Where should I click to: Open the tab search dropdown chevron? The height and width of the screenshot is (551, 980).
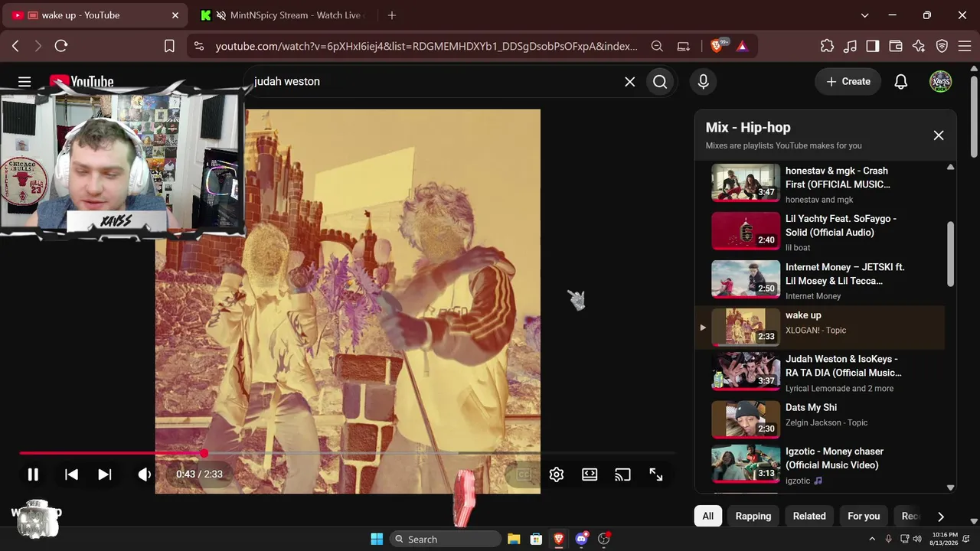click(x=864, y=15)
